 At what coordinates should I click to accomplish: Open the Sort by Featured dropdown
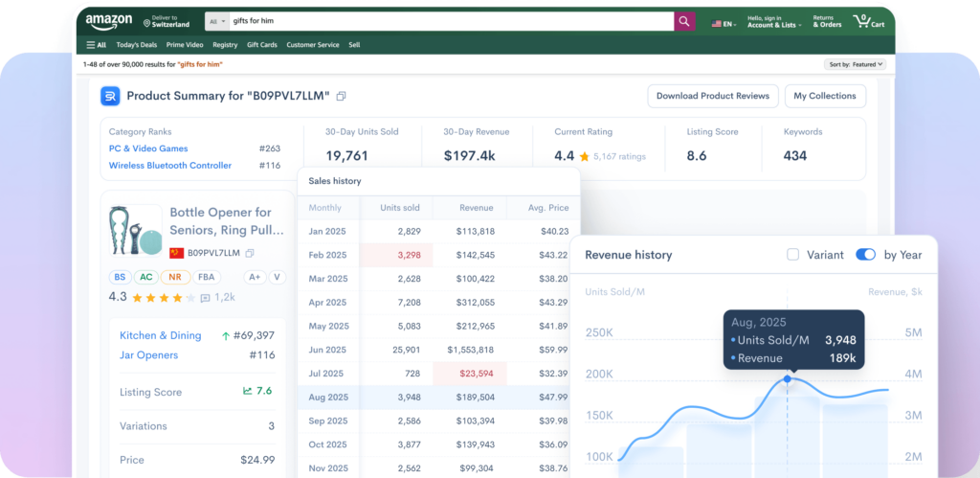856,64
